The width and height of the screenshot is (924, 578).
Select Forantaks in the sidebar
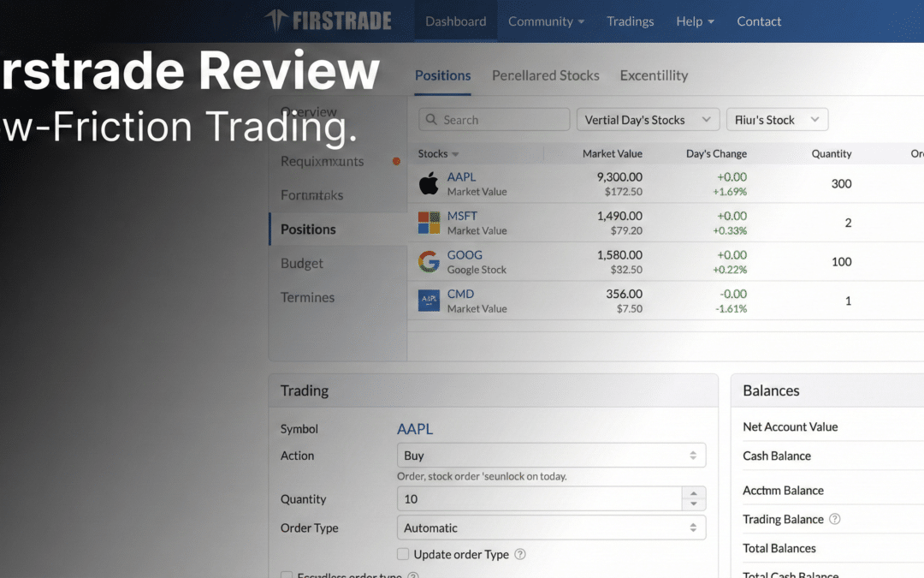pos(311,195)
